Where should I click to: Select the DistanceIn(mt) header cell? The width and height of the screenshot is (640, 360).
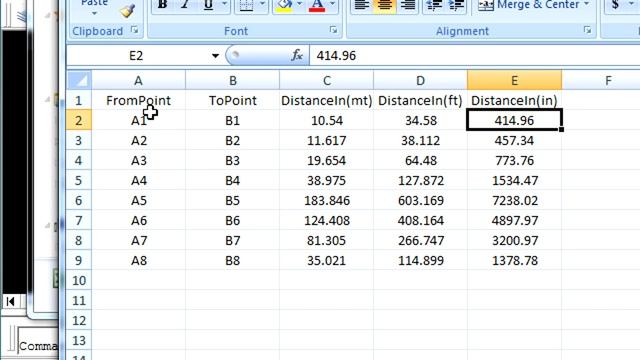(327, 100)
